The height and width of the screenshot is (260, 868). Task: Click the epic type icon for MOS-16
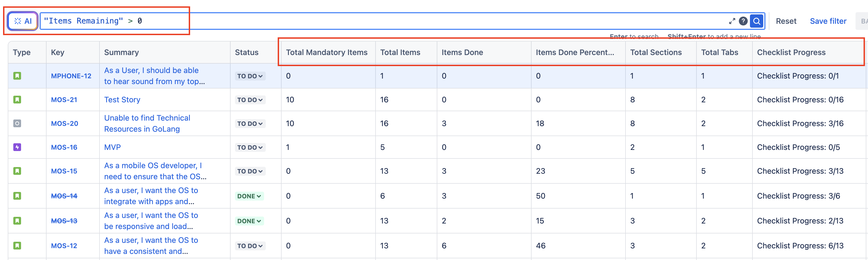pyautogui.click(x=17, y=147)
